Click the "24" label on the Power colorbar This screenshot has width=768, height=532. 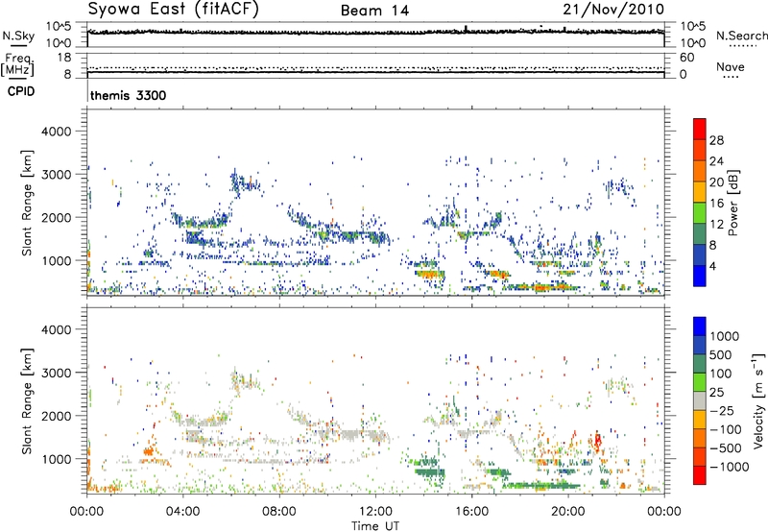tap(716, 161)
